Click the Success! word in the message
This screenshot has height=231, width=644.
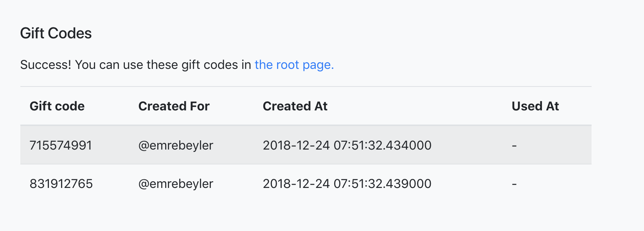click(45, 65)
